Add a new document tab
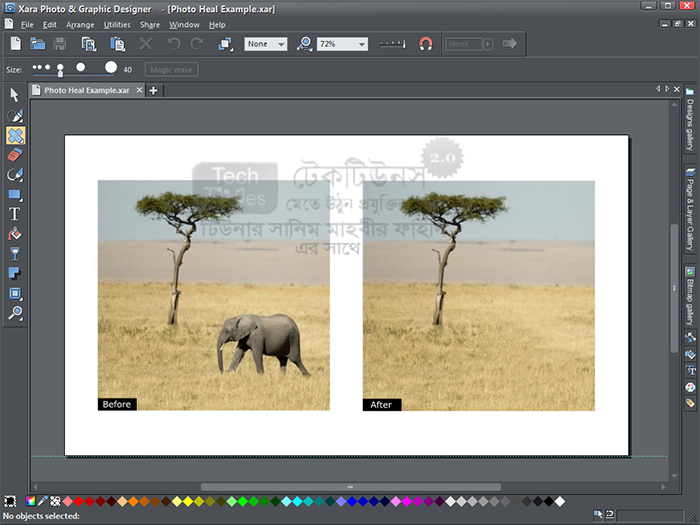The height and width of the screenshot is (525, 700). (153, 90)
